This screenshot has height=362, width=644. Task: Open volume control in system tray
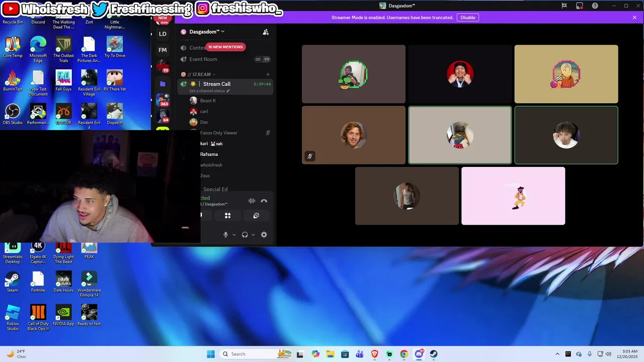pyautogui.click(x=608, y=354)
